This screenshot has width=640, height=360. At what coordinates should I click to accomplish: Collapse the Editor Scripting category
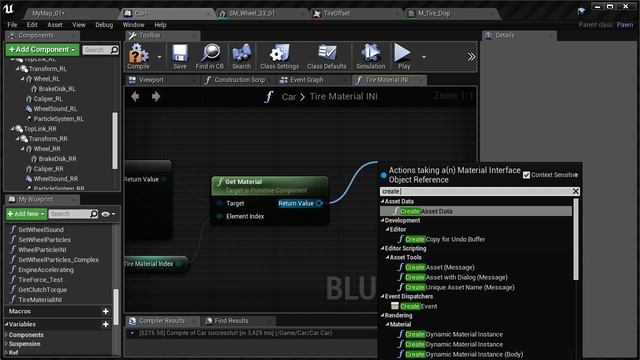pyautogui.click(x=382, y=248)
